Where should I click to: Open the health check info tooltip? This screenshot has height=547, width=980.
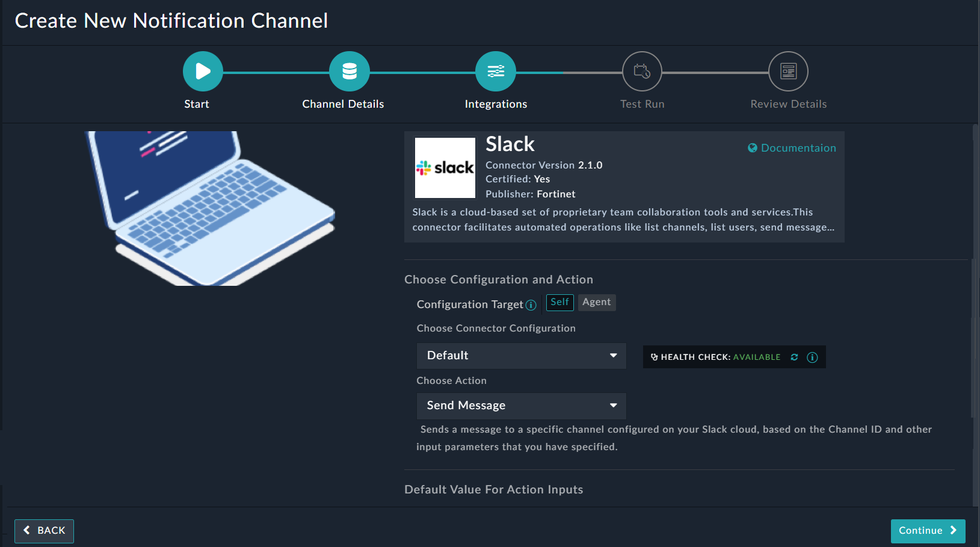point(812,357)
